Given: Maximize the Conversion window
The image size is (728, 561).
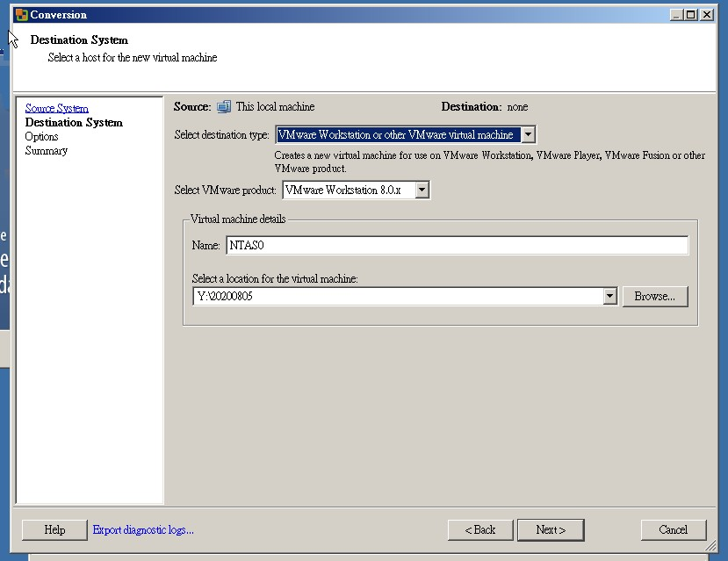Looking at the screenshot, I should [691, 15].
